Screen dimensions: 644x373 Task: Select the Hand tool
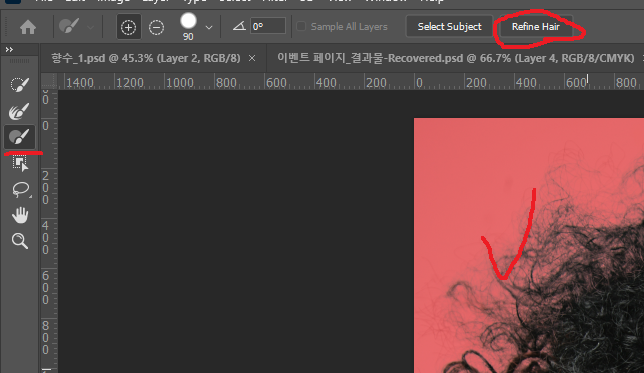[x=20, y=215]
